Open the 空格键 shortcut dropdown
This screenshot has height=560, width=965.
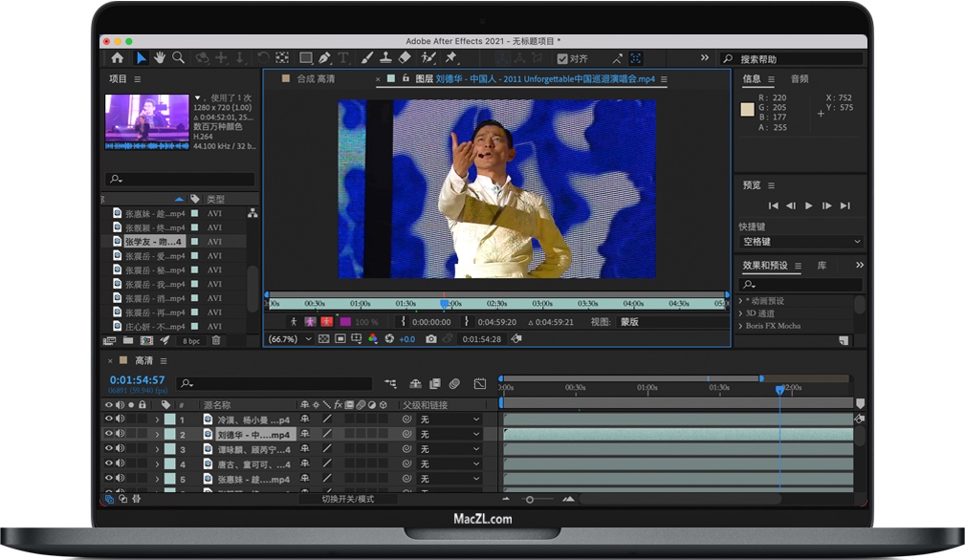(801, 242)
